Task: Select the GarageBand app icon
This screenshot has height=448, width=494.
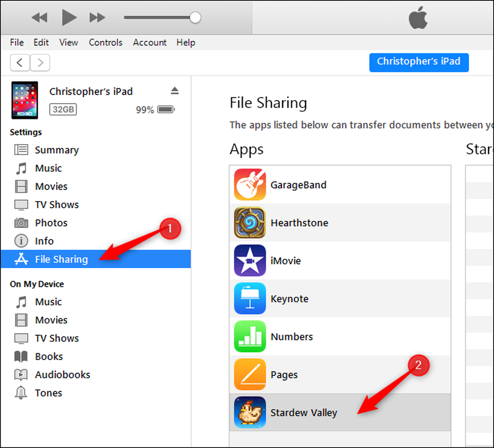Action: 250,185
